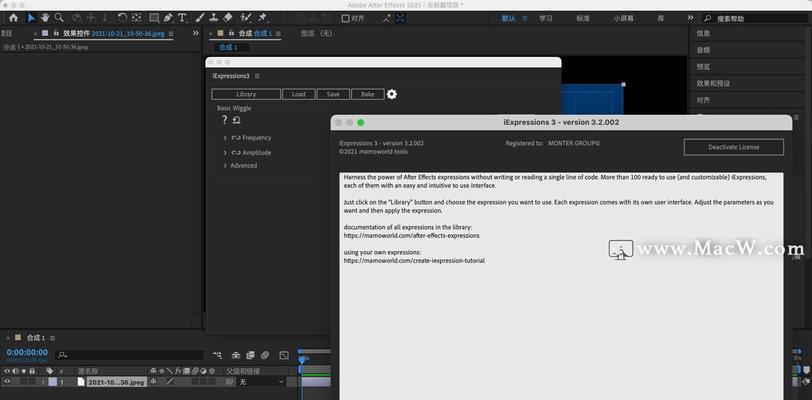
Task: Switch to the 标准 workspace
Action: click(583, 18)
